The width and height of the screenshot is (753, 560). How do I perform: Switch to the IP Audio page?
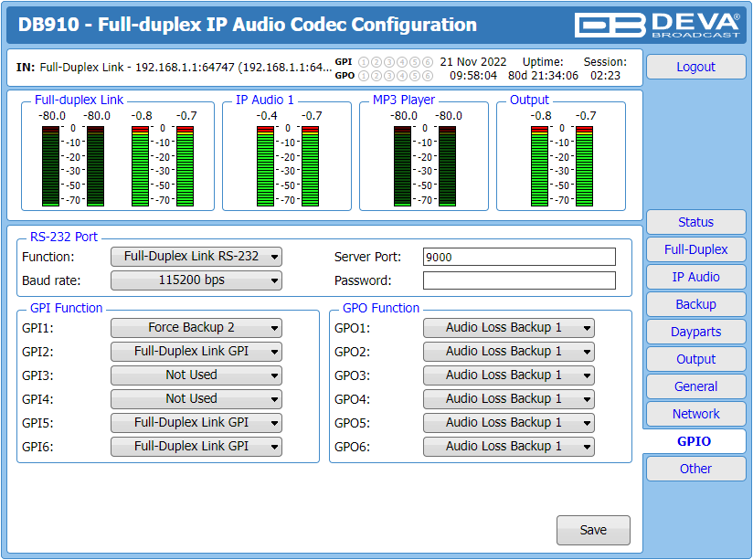point(695,277)
